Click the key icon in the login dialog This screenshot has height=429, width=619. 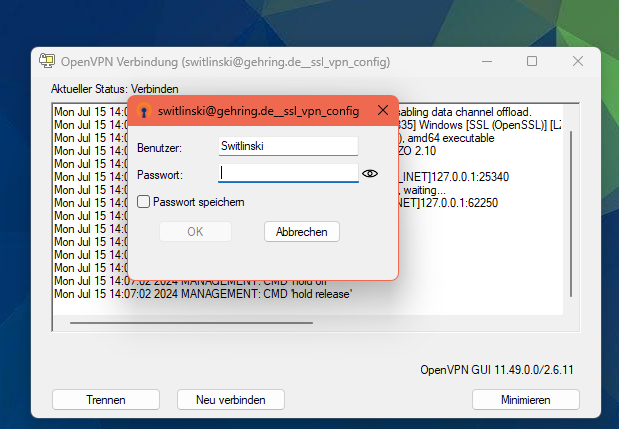144,111
